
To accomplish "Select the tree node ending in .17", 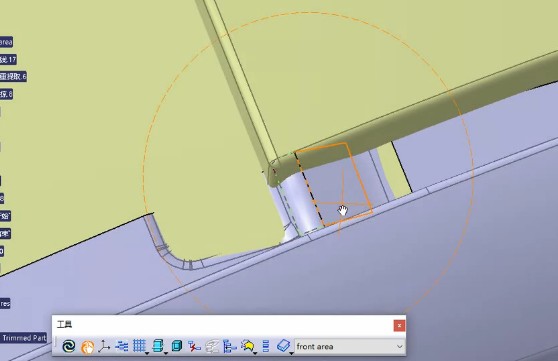I will pos(8,59).
